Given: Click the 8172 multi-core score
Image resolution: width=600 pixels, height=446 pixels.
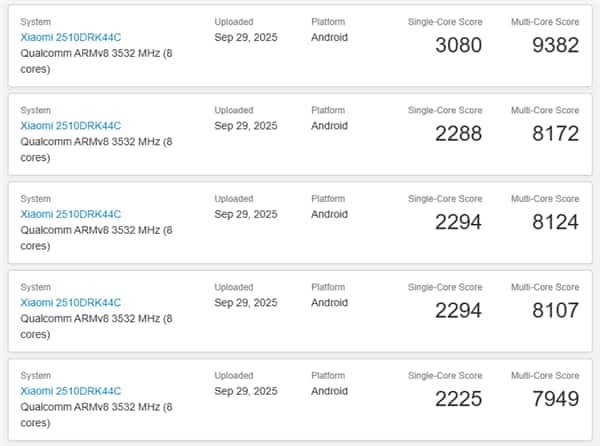Looking at the screenshot, I should click(x=555, y=133).
